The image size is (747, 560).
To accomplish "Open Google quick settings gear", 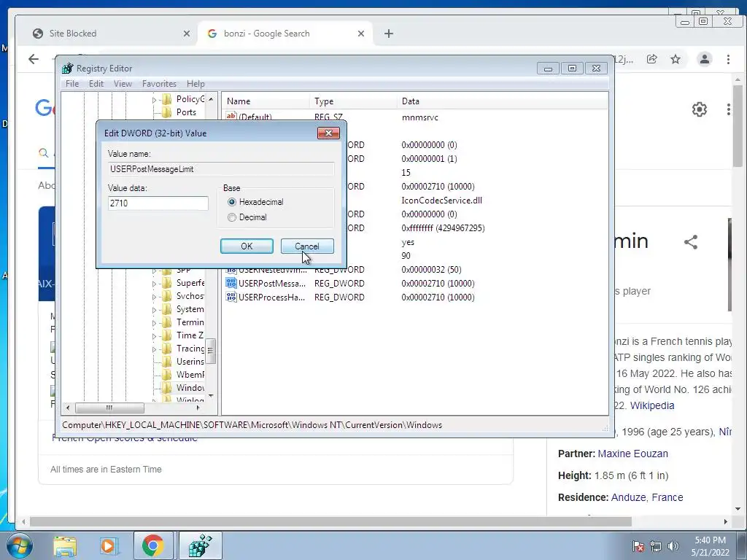I will point(700,109).
